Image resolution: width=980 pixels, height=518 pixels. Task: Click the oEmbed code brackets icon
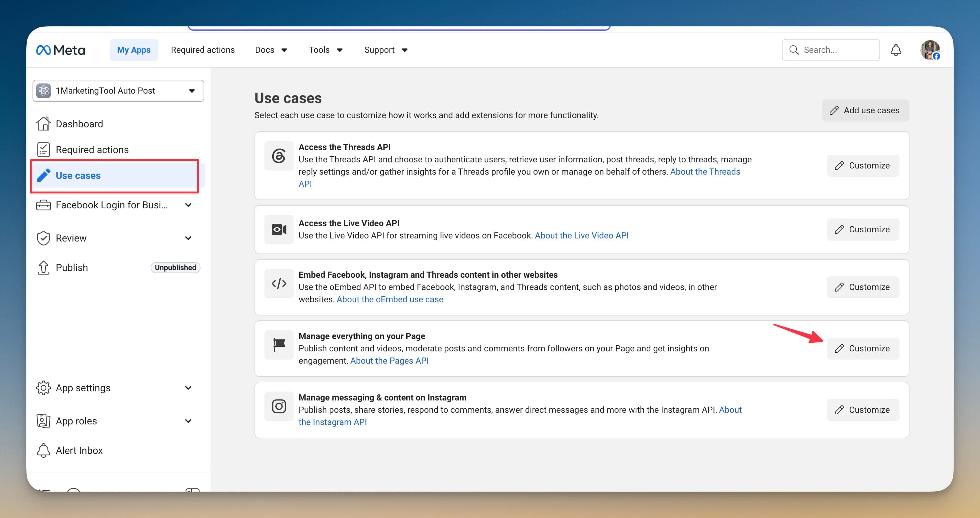pyautogui.click(x=279, y=284)
